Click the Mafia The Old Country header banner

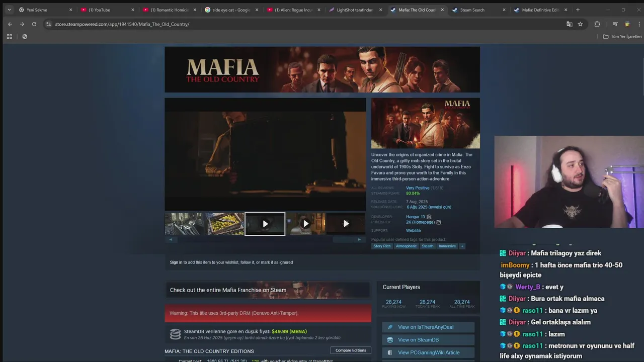tap(322, 70)
